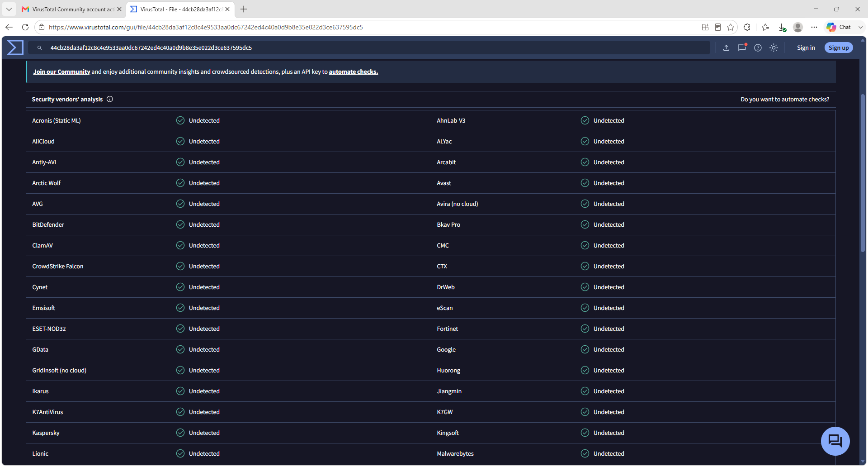This screenshot has height=467, width=868.
Task: Open the browser extensions puzzle icon
Action: click(747, 27)
